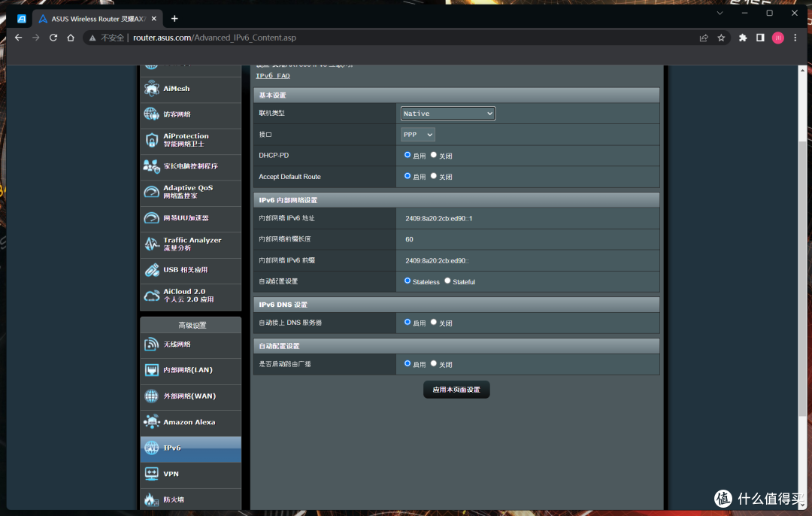Open the browser profile avatar
Screen dimensions: 812x516
[x=778, y=38]
